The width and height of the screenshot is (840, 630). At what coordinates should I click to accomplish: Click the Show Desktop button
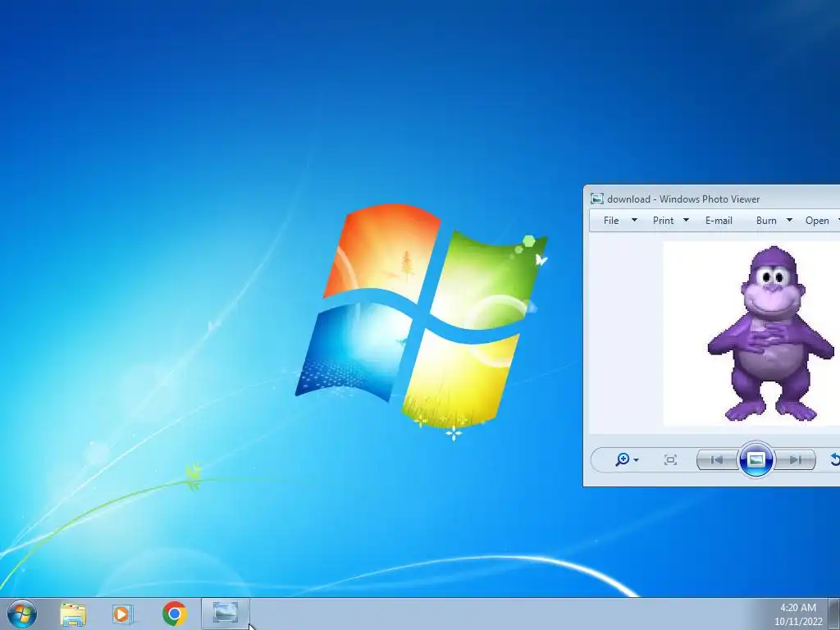[x=834, y=614]
